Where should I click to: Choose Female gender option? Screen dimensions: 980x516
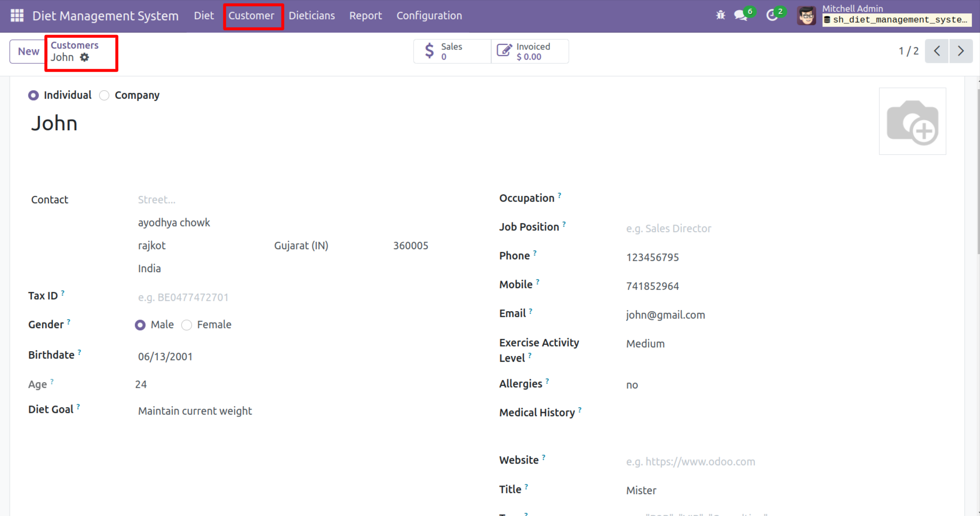pyautogui.click(x=187, y=325)
